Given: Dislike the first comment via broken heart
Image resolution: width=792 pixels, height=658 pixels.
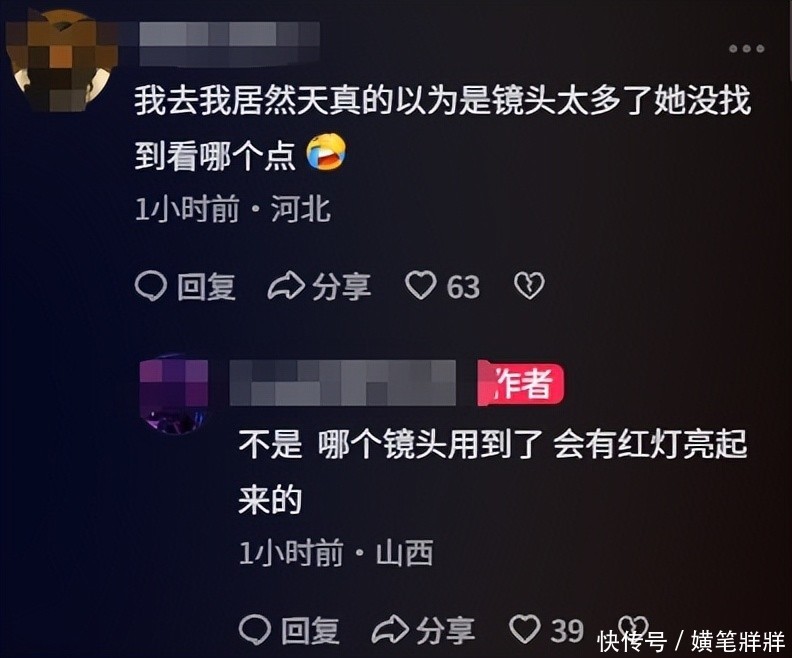Looking at the screenshot, I should [529, 286].
